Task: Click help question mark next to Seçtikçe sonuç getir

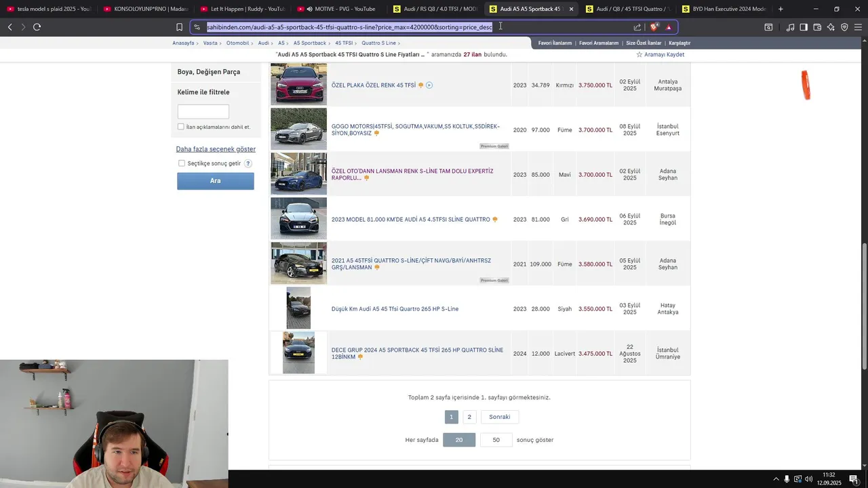Action: [248, 163]
